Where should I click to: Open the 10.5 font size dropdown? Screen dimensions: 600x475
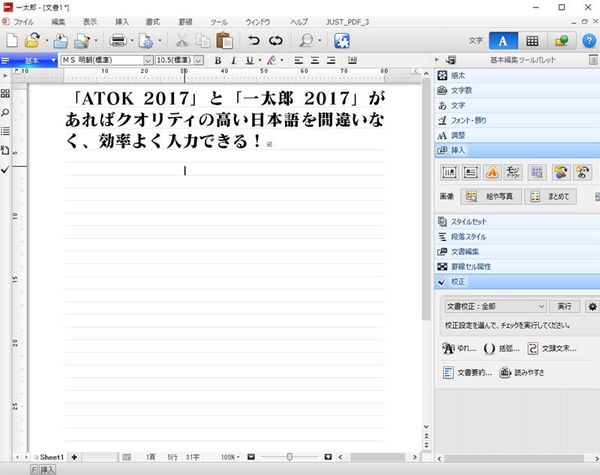click(198, 60)
